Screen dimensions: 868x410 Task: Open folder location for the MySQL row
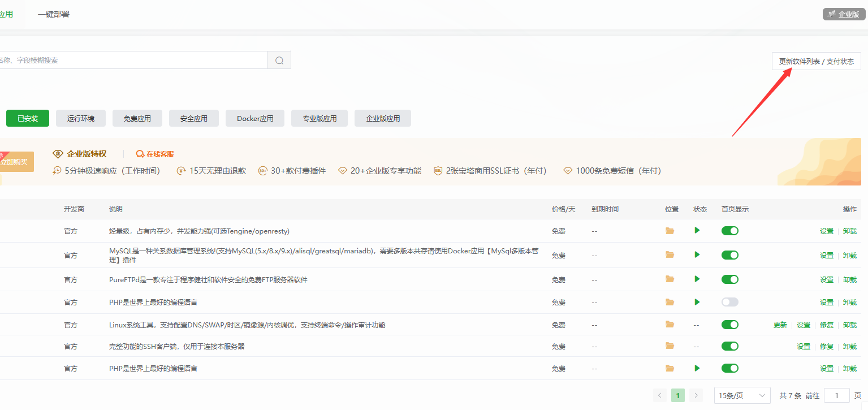(x=670, y=255)
